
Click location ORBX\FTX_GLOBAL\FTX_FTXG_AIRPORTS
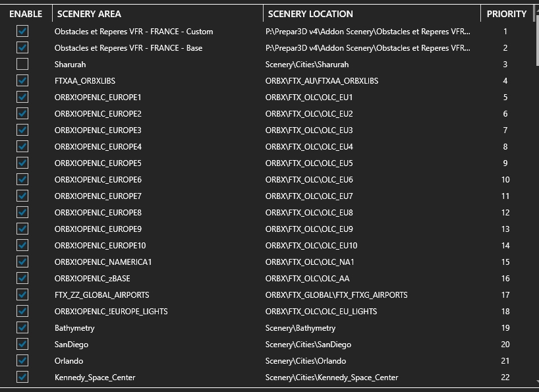(x=336, y=294)
